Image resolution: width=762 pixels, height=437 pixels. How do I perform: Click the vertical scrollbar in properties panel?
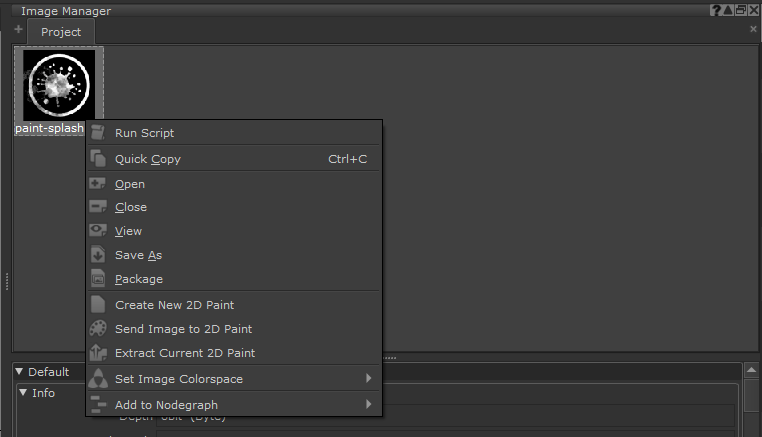tap(751, 395)
